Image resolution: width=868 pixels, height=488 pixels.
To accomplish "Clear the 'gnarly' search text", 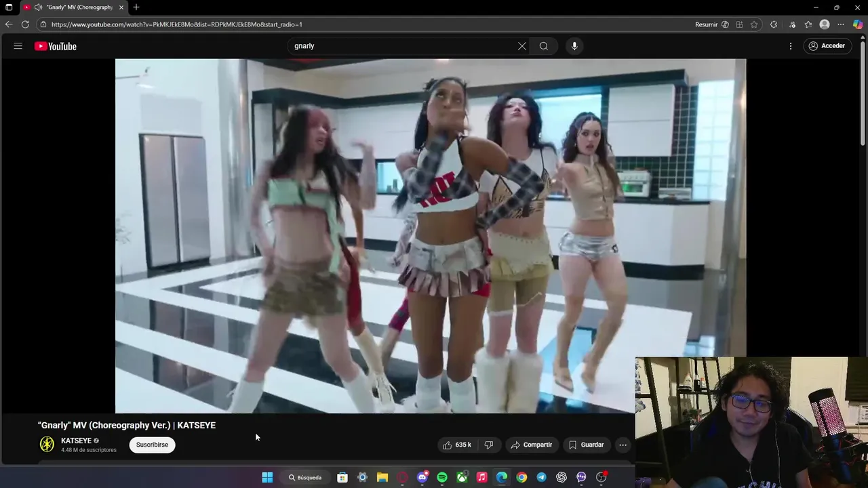I will pos(522,46).
